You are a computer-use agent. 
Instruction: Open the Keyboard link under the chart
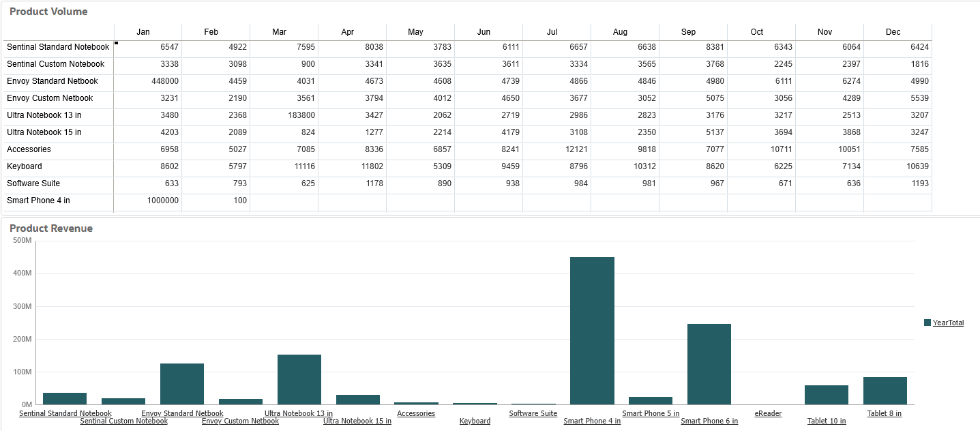(x=475, y=421)
